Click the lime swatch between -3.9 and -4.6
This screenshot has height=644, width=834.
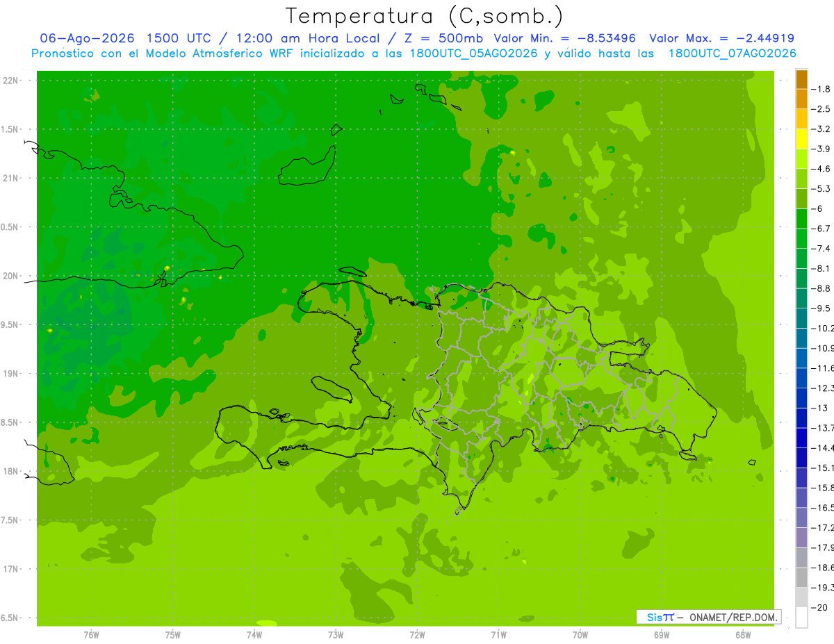point(801,159)
